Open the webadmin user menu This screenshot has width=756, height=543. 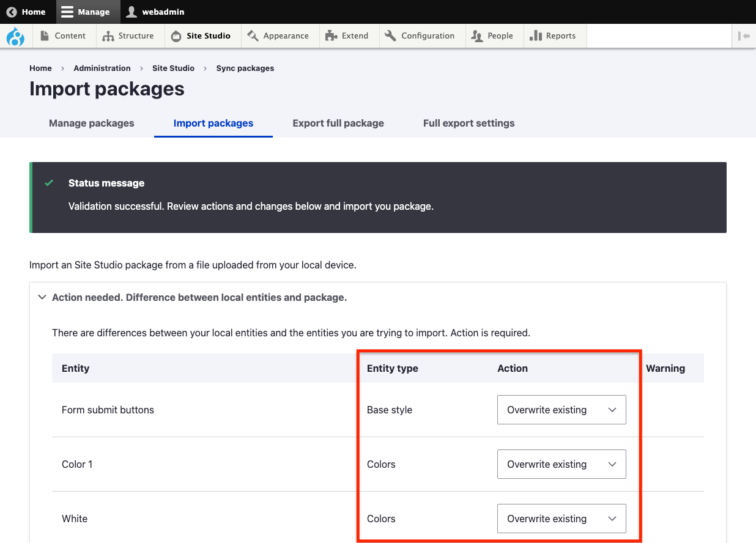point(155,12)
